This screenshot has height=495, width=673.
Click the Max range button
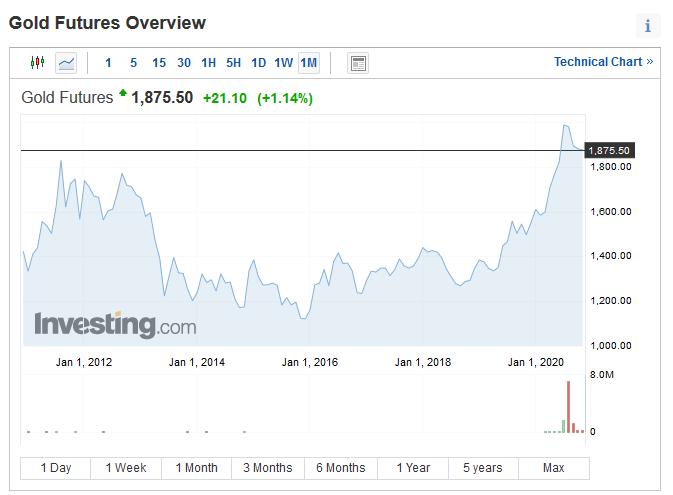click(x=553, y=468)
